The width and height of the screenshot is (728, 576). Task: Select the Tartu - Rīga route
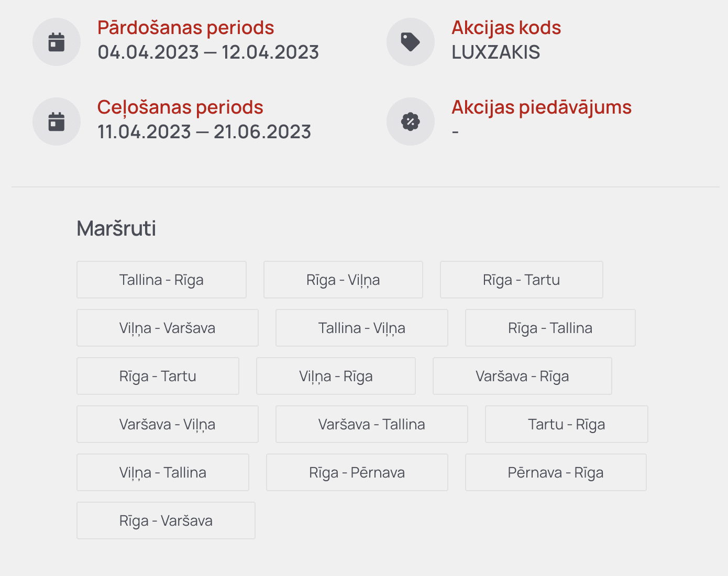(567, 424)
